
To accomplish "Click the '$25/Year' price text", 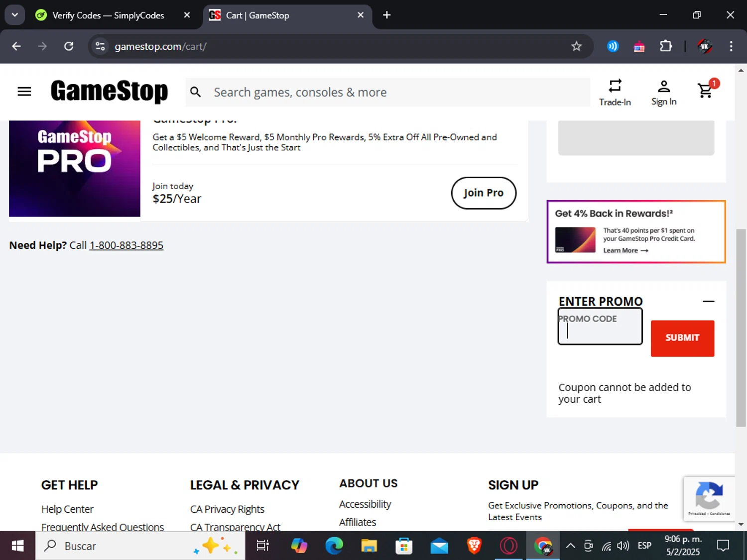I will [177, 199].
